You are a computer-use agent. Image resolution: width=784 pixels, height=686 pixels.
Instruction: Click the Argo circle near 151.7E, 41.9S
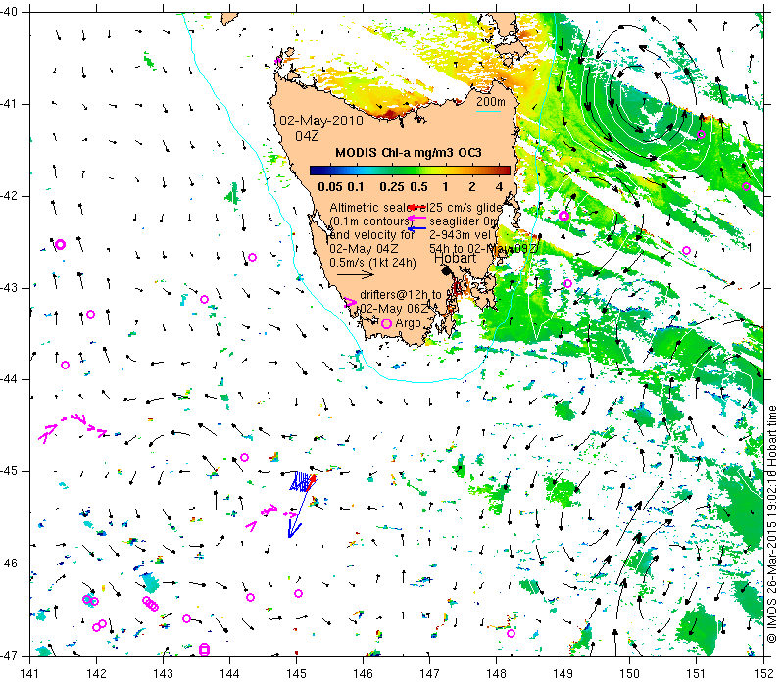click(747, 187)
